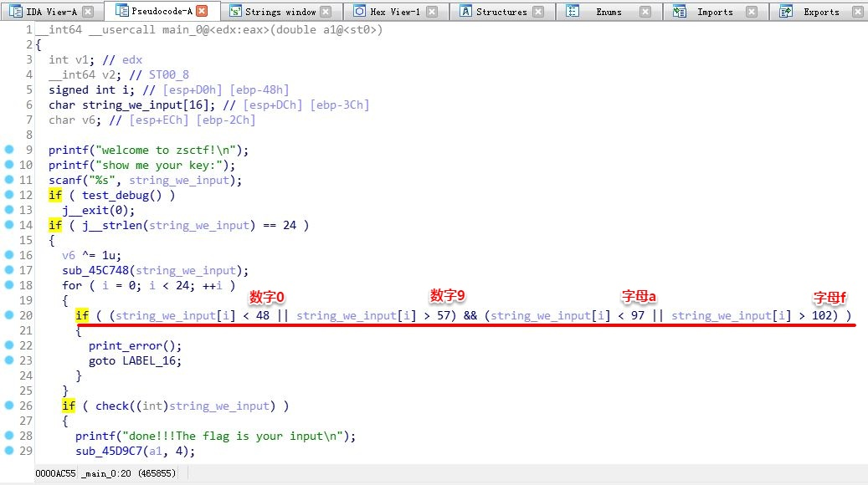
Task: Click the Strings window tab icon
Action: tap(235, 11)
